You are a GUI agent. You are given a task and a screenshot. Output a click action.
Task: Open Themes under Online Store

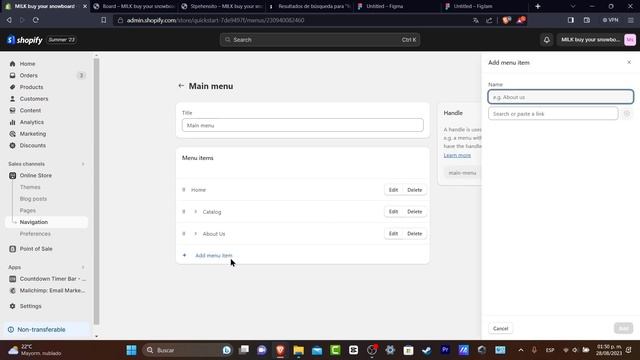pos(30,187)
